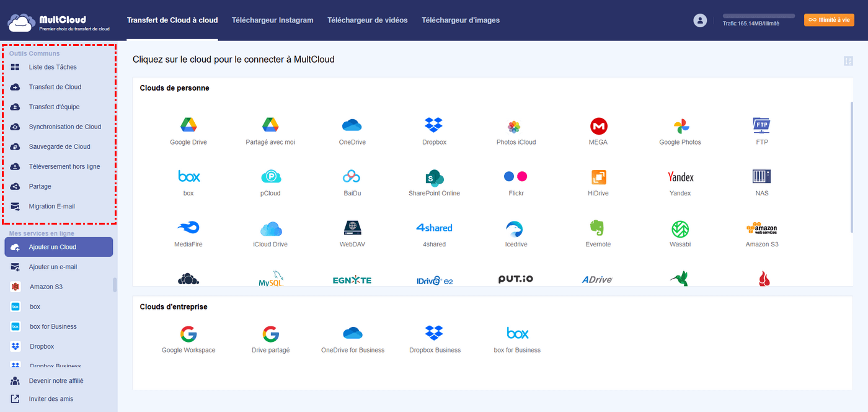Choose the NAS icon
This screenshot has width=868, height=412.
pos(761,177)
